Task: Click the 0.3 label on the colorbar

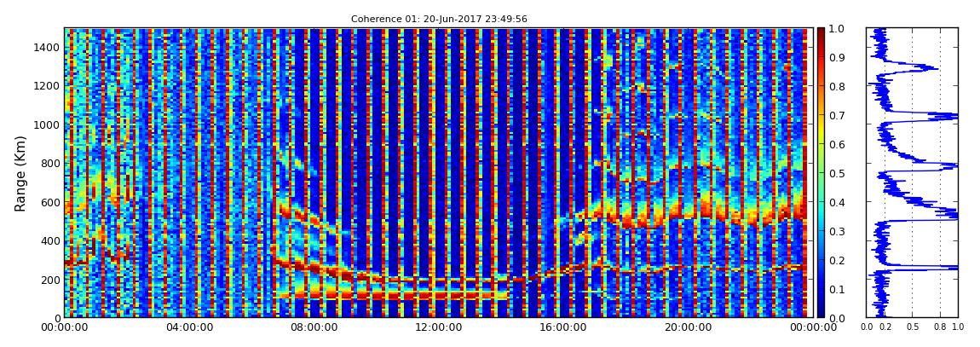Action: [x=836, y=231]
